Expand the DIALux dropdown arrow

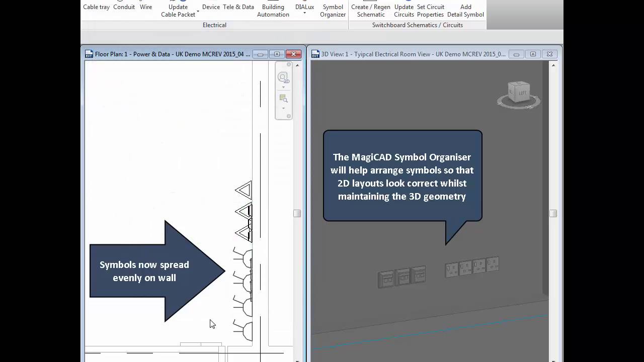coord(305,13)
